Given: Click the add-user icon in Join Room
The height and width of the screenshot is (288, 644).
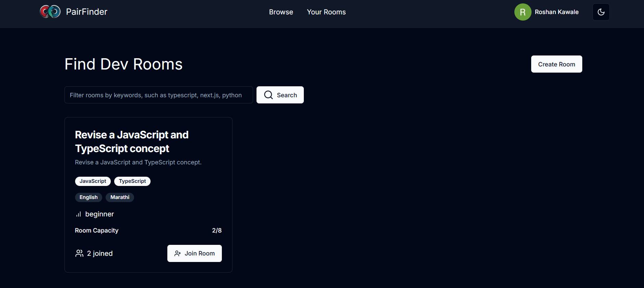Looking at the screenshot, I should tap(177, 253).
